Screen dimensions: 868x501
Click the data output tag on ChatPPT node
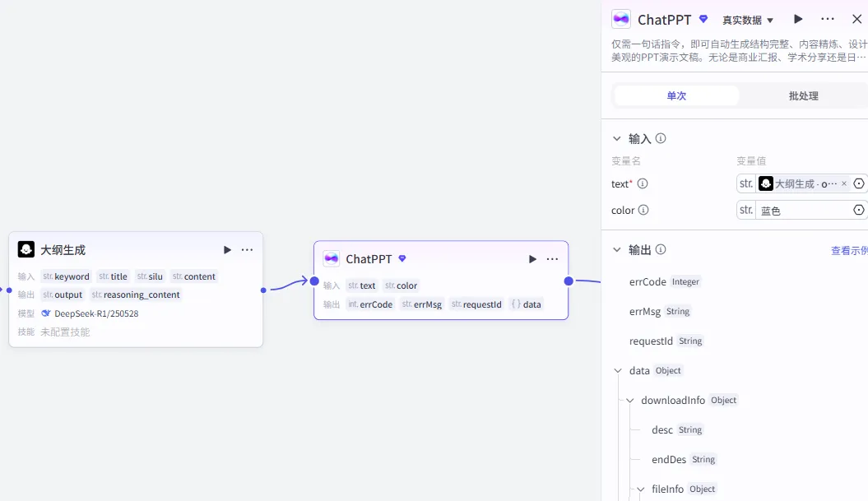click(x=526, y=304)
